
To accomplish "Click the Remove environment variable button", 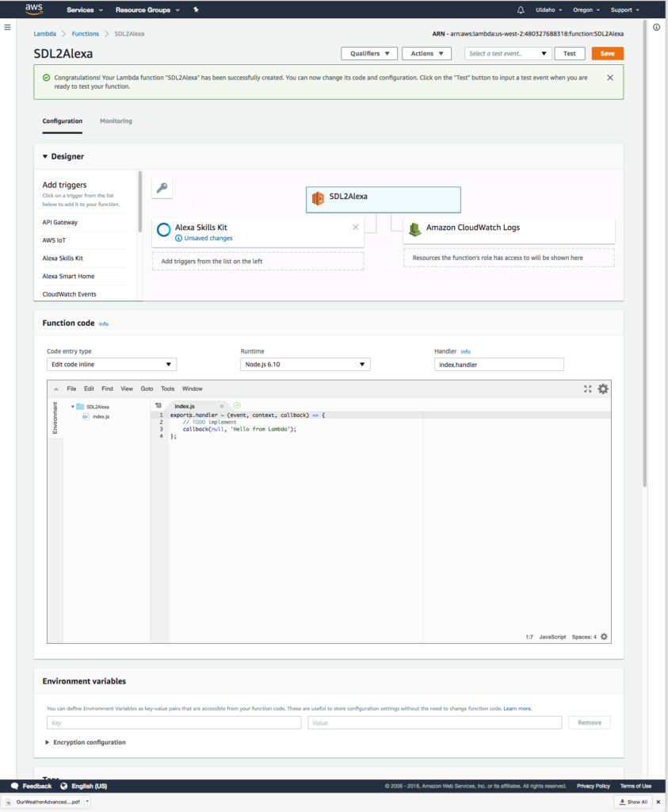I will tap(590, 722).
